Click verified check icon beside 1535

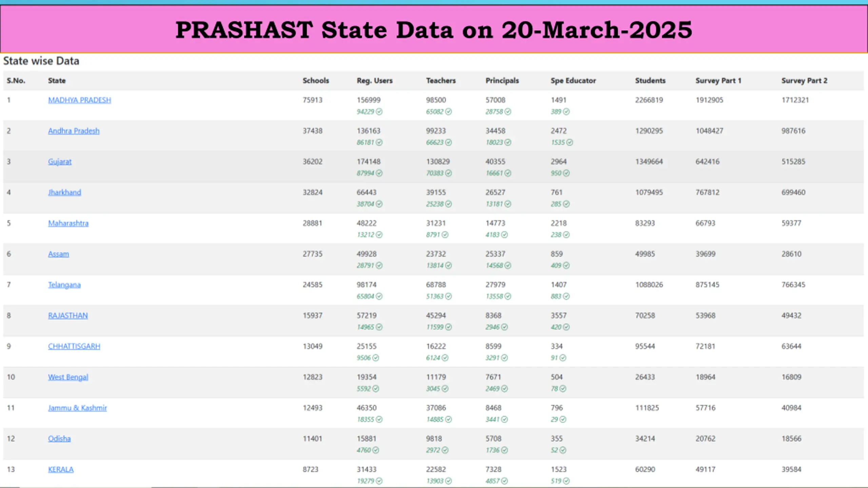[x=570, y=142]
